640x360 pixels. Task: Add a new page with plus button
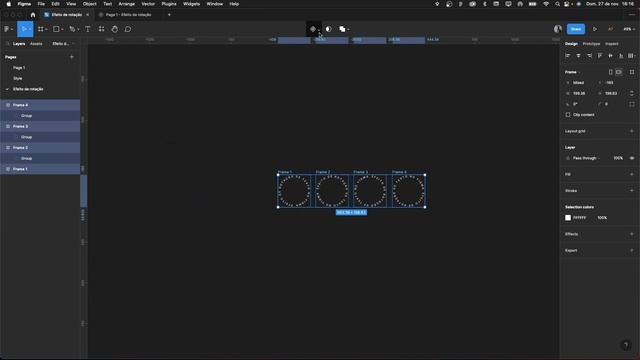pyautogui.click(x=72, y=57)
